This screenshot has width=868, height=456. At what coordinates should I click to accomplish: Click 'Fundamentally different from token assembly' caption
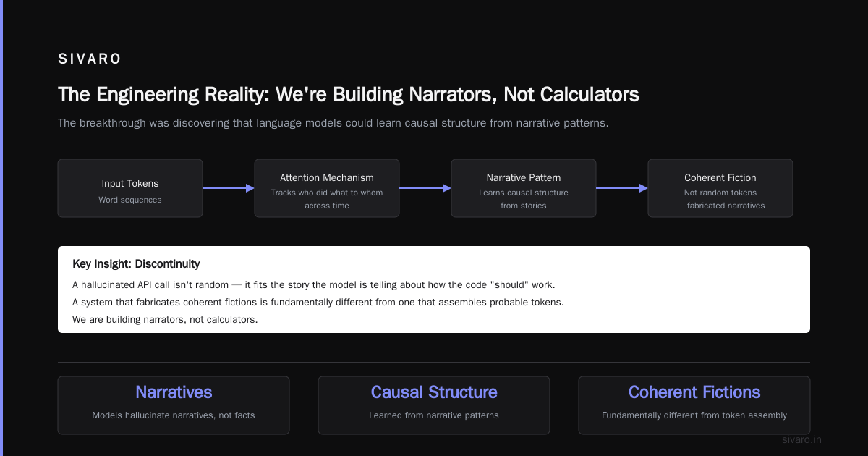(694, 415)
